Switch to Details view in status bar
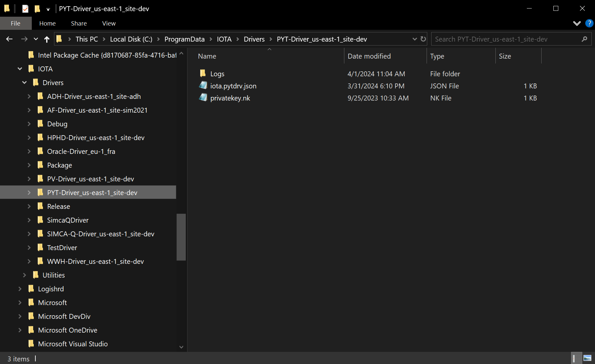595x364 pixels. pos(576,358)
